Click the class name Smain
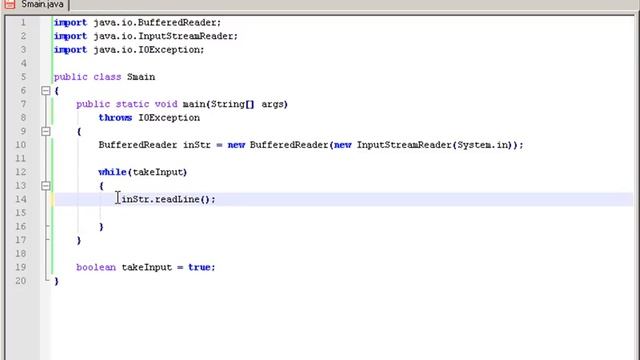This screenshot has height=360, width=640. pyautogui.click(x=141, y=77)
